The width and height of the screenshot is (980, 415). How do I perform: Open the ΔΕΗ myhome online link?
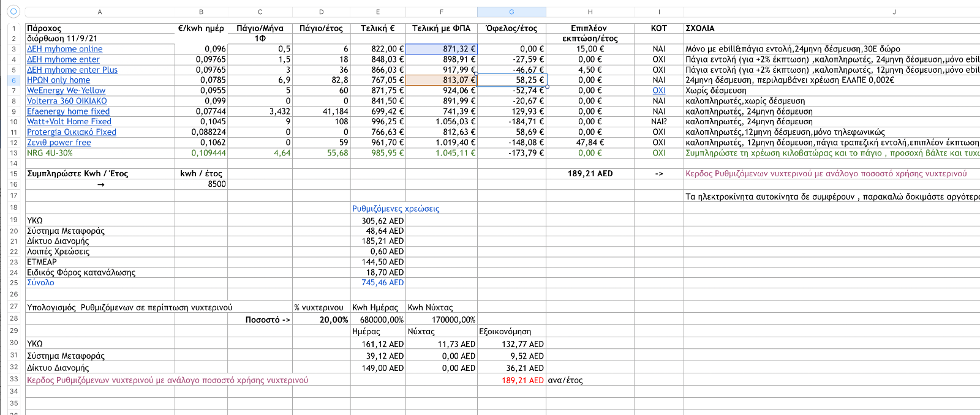tap(64, 49)
